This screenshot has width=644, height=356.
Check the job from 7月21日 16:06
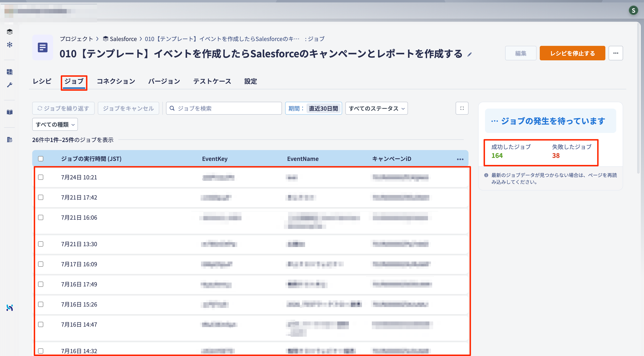(40, 217)
